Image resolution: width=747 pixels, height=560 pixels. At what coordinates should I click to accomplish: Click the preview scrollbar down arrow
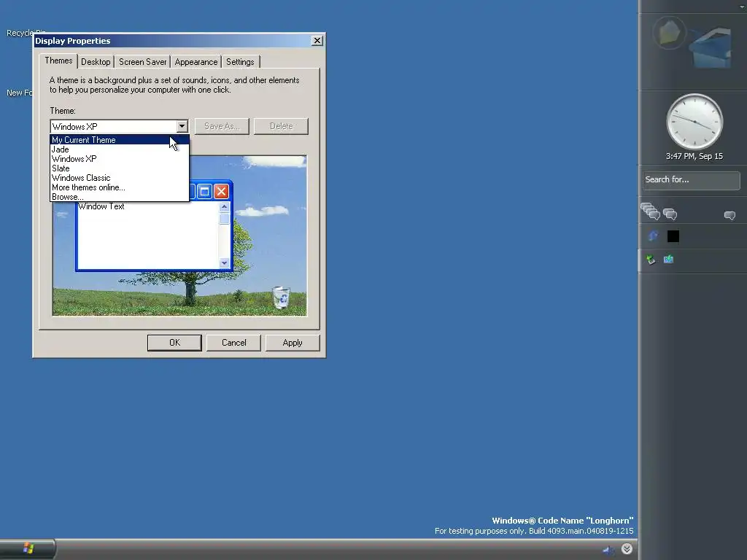(x=225, y=262)
